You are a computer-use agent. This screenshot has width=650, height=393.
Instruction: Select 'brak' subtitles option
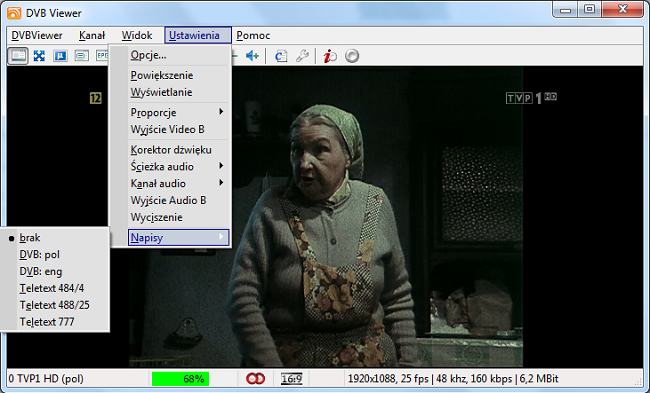pos(55,238)
